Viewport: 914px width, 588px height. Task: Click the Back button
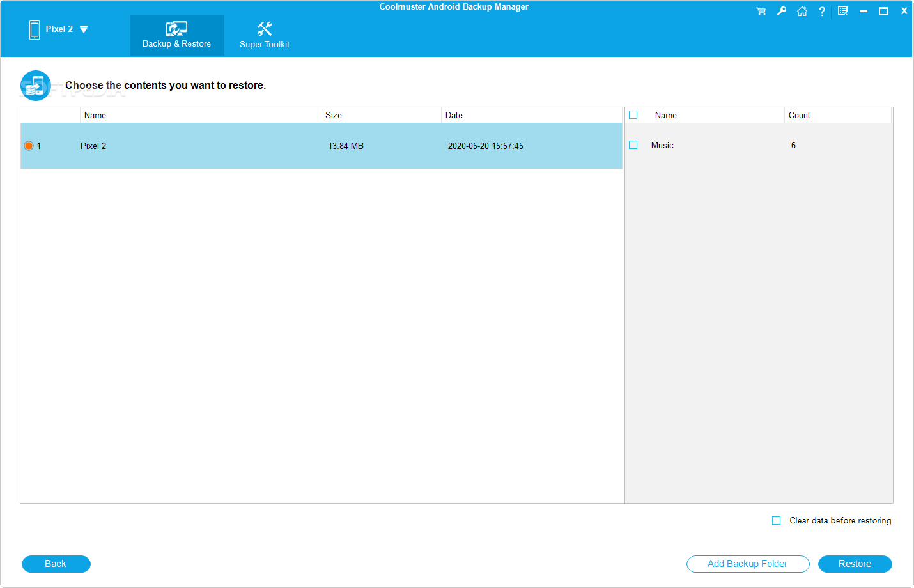pyautogui.click(x=56, y=564)
